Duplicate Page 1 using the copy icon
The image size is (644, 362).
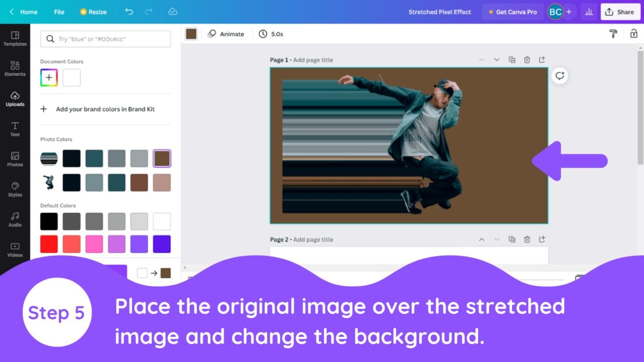[512, 60]
